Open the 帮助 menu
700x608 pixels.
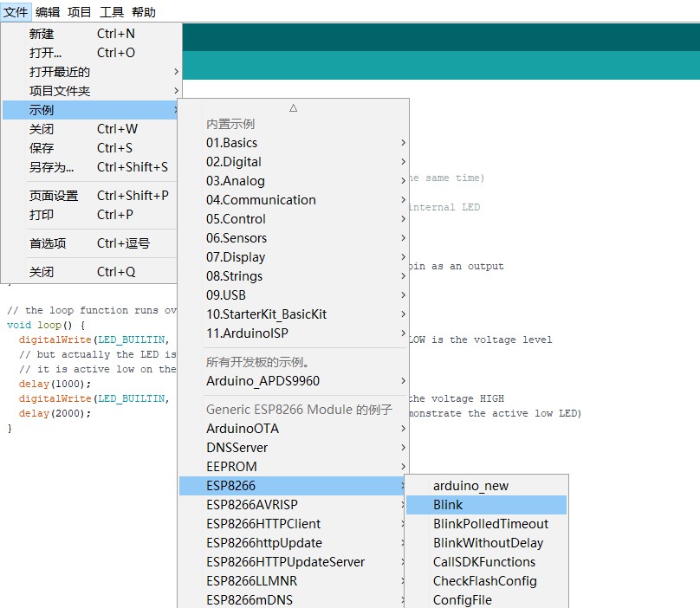[144, 12]
